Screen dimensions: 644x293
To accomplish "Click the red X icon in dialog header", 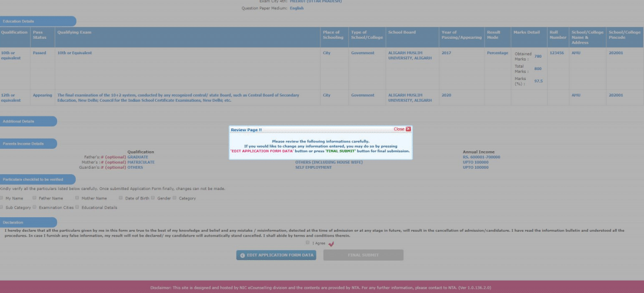I will click(x=408, y=129).
